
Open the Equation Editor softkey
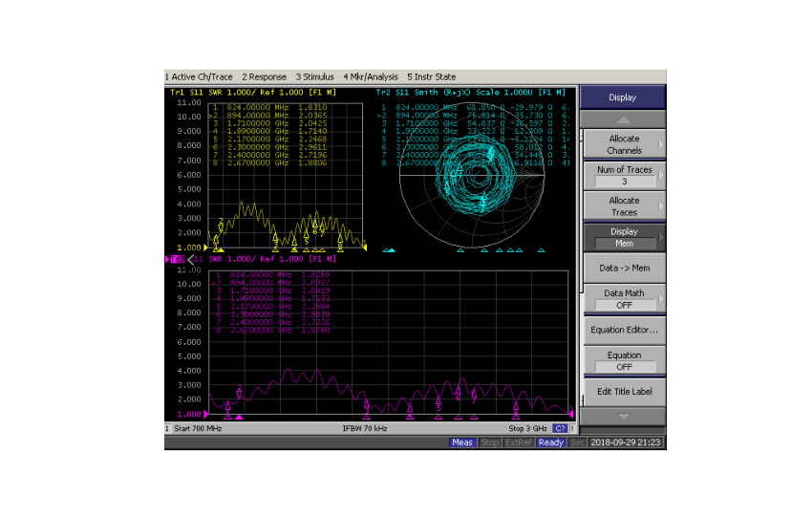(x=623, y=330)
